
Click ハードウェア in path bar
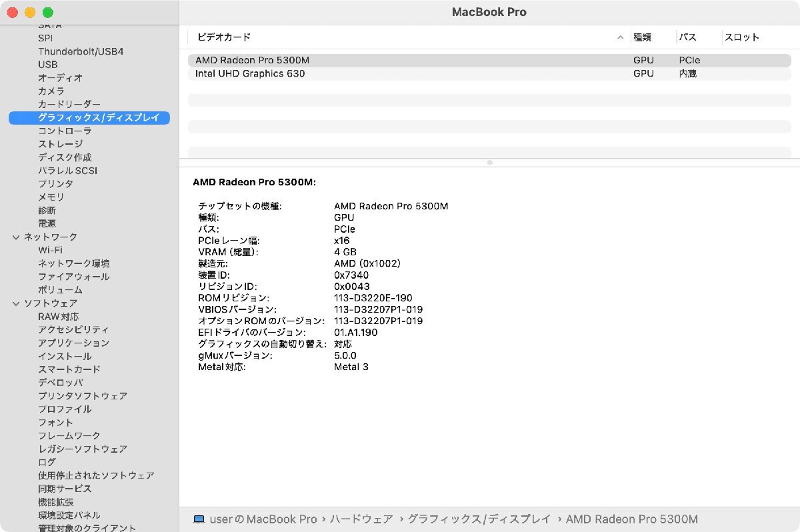click(361, 519)
